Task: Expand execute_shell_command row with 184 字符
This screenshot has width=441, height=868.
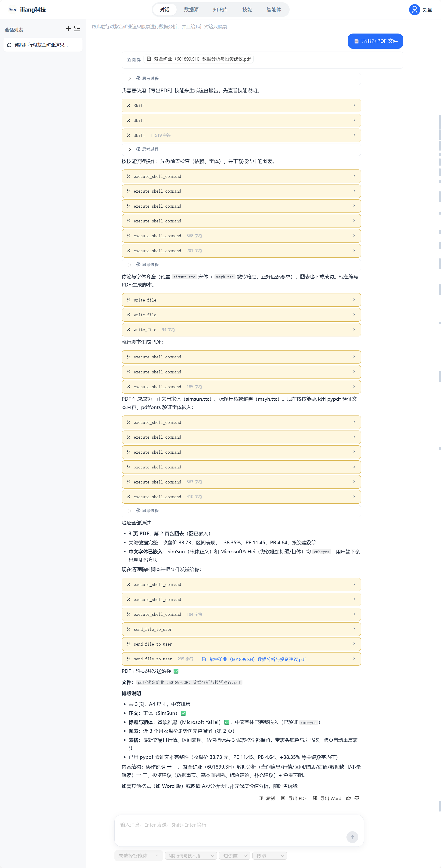Action: (x=241, y=614)
